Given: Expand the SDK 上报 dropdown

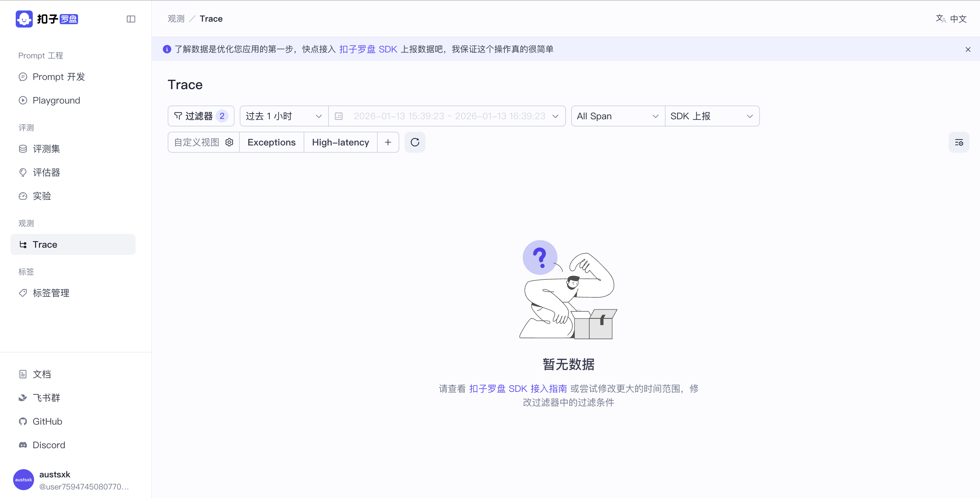Looking at the screenshot, I should [711, 116].
